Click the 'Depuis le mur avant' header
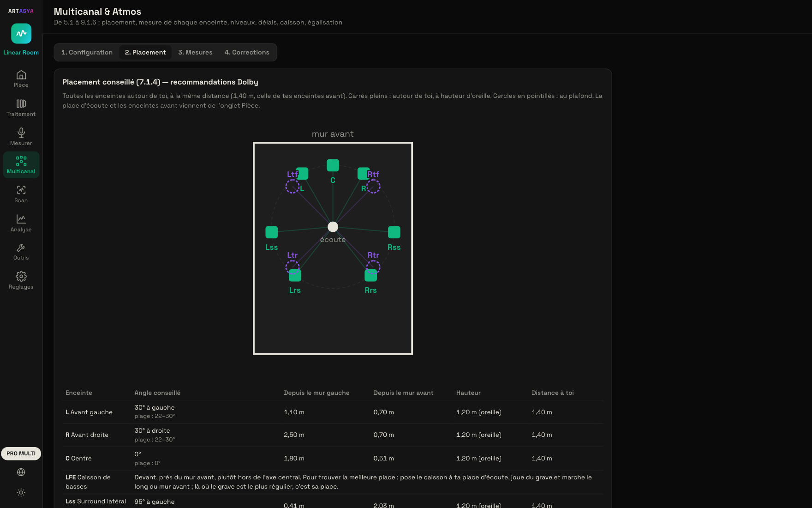The image size is (812, 508). click(x=403, y=393)
